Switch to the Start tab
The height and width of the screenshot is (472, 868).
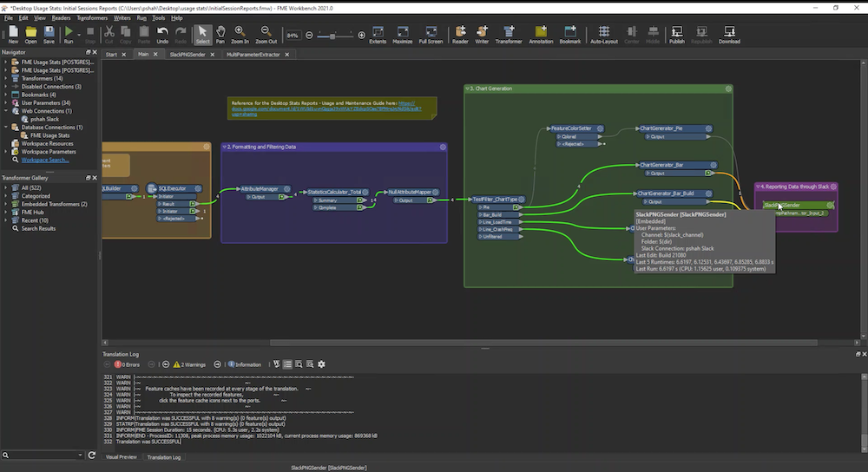[x=111, y=54]
